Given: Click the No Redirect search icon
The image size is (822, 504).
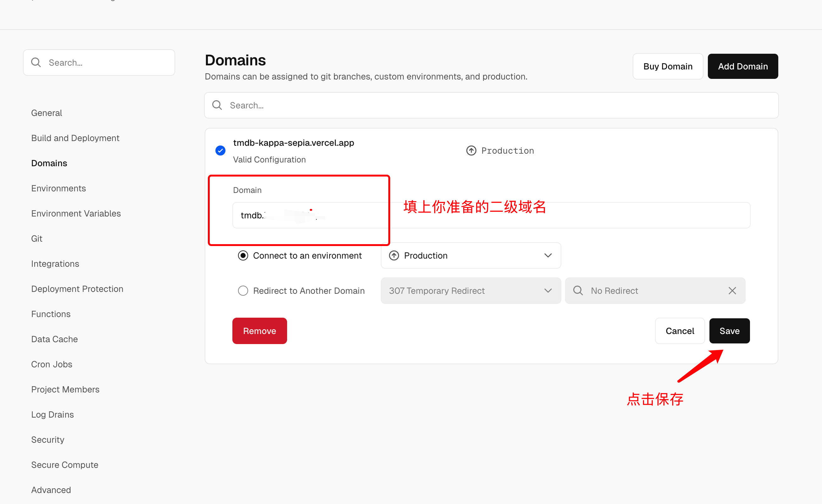Looking at the screenshot, I should pyautogui.click(x=578, y=290).
